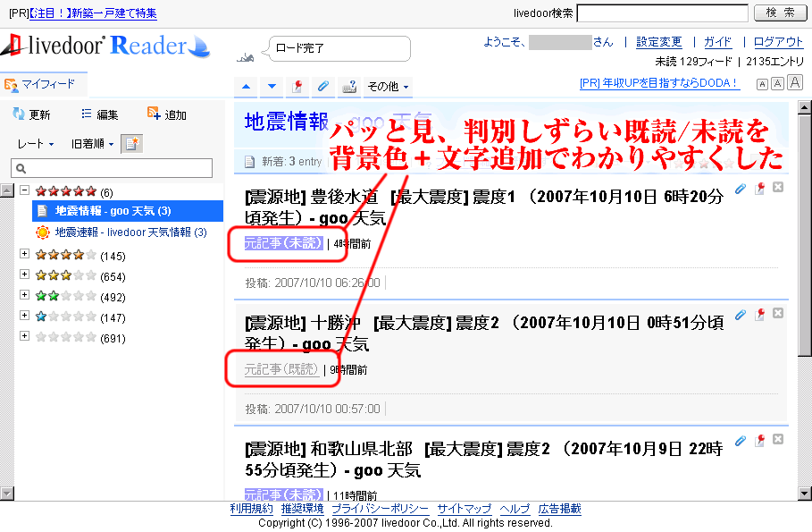
Task: Open the ガイド guide link
Action: pyautogui.click(x=717, y=42)
